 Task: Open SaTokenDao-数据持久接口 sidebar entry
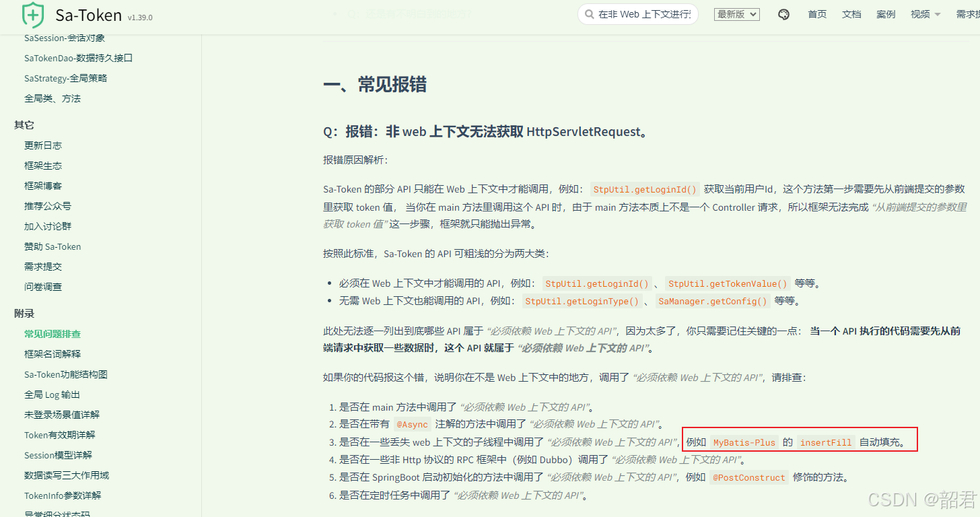point(78,58)
